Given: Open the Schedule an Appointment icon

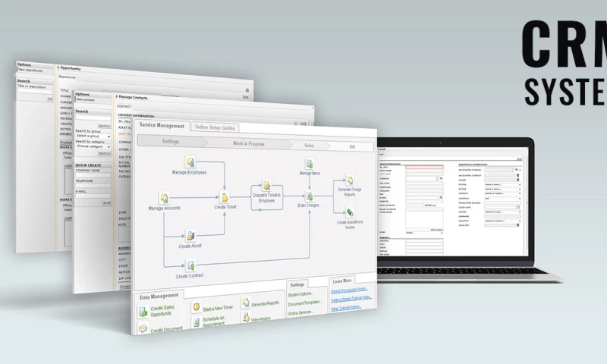Looking at the screenshot, I should click(x=197, y=322).
